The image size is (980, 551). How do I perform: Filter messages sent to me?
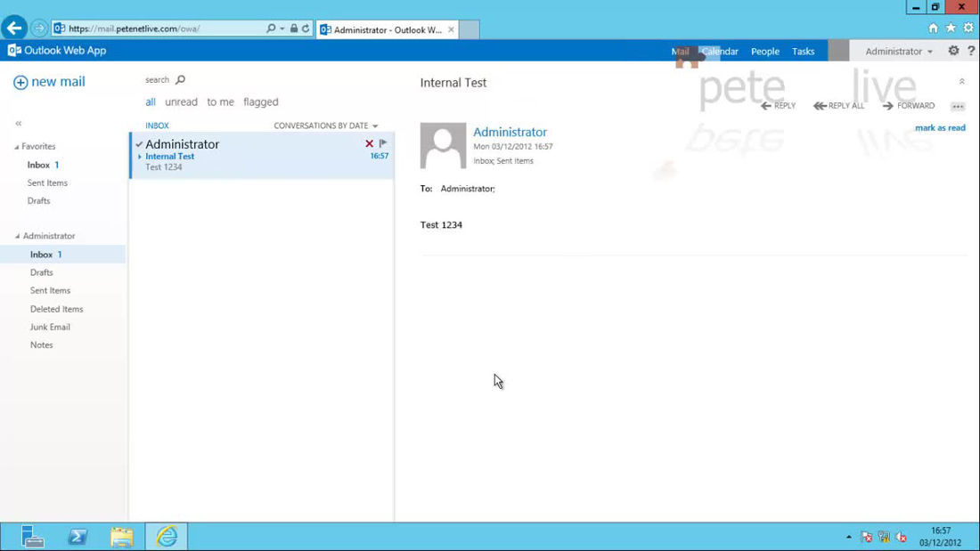221,101
